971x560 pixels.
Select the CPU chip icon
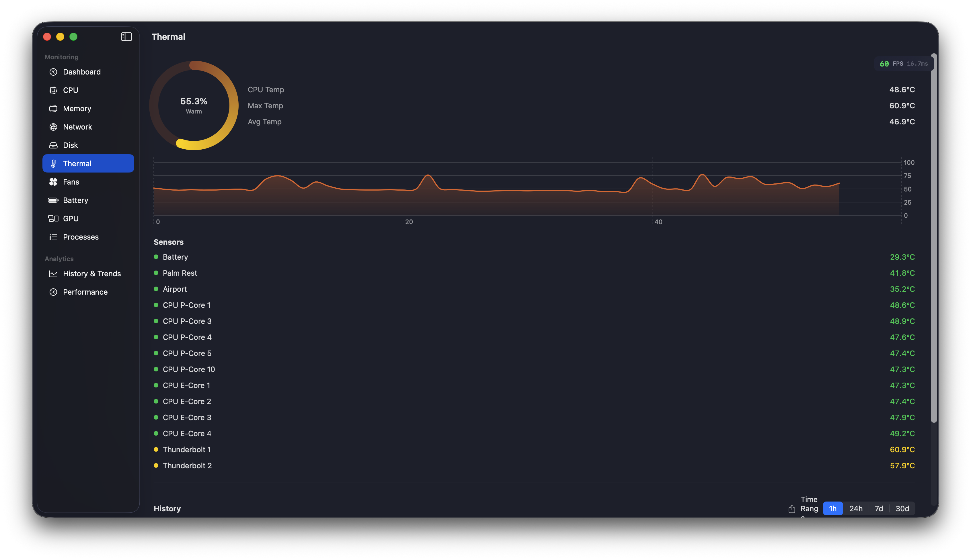click(x=53, y=90)
